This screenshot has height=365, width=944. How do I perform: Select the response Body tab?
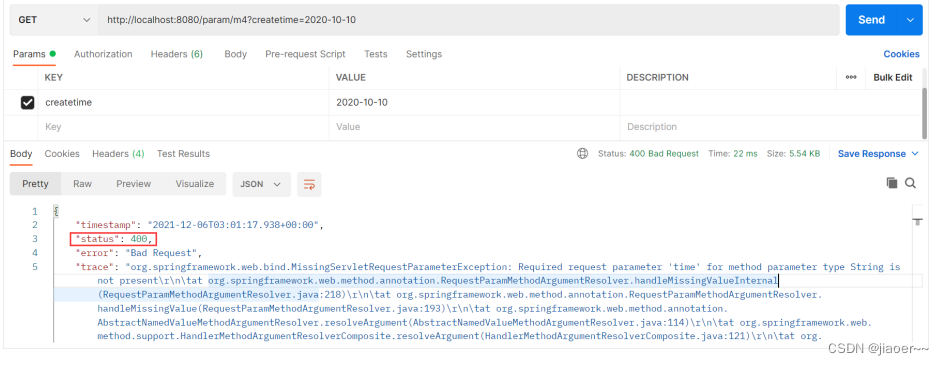[x=21, y=154]
